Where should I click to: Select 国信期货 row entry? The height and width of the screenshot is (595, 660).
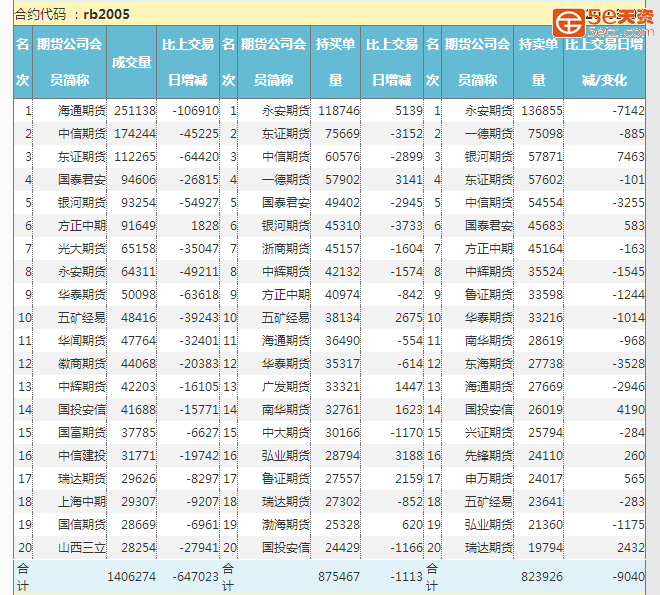(82, 525)
